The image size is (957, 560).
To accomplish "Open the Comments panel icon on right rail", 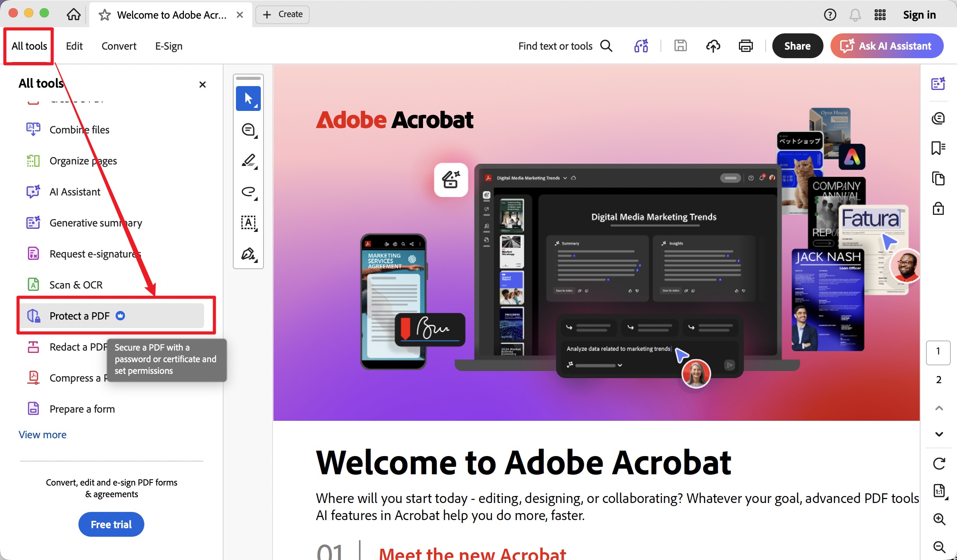I will tap(938, 118).
